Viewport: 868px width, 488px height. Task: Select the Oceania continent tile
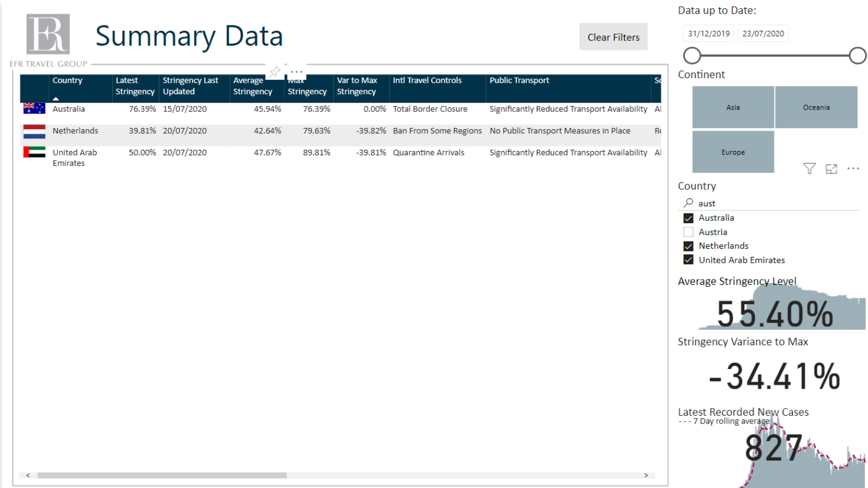click(x=816, y=107)
